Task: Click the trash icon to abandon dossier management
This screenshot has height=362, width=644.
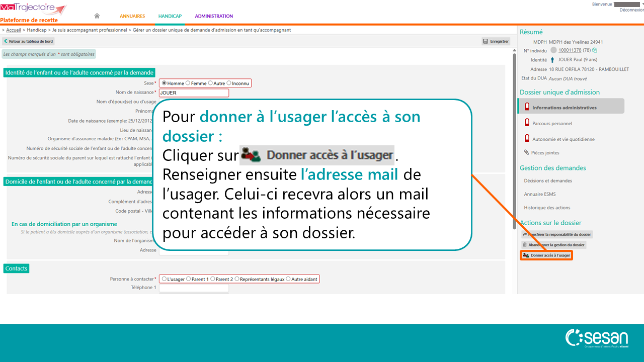Action: 525,245
